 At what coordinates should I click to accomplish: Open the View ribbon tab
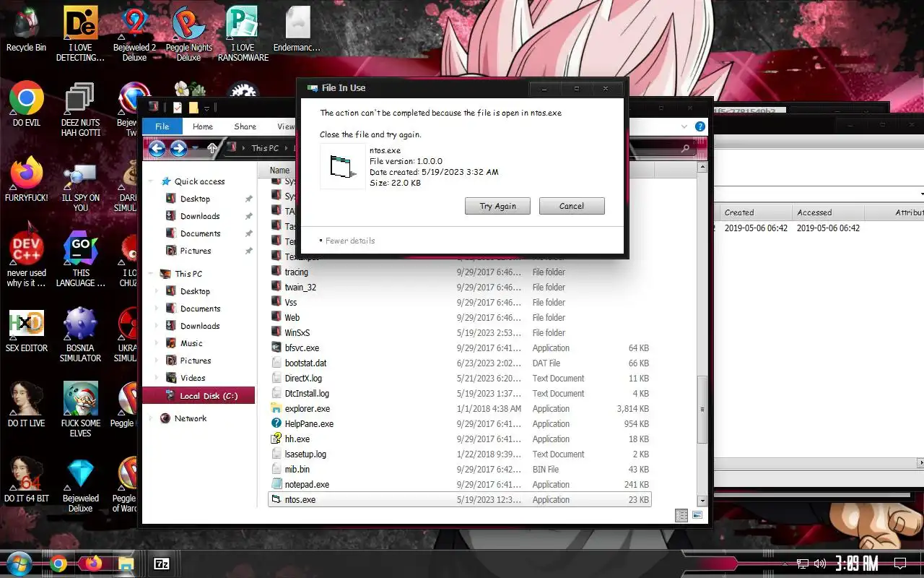click(x=286, y=126)
